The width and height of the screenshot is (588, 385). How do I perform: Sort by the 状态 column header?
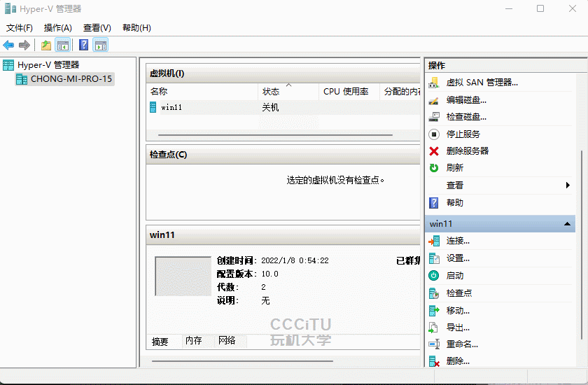[x=271, y=92]
